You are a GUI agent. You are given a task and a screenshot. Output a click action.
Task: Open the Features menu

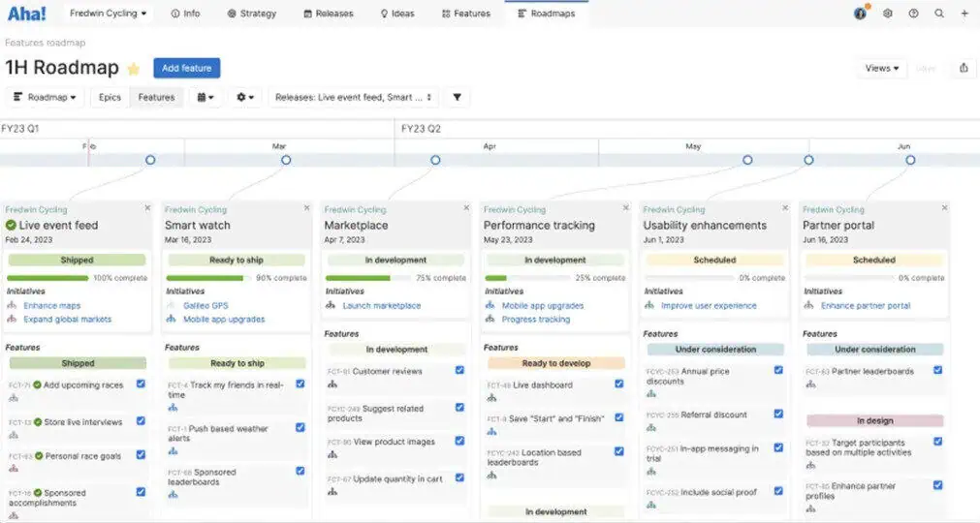[x=466, y=14]
